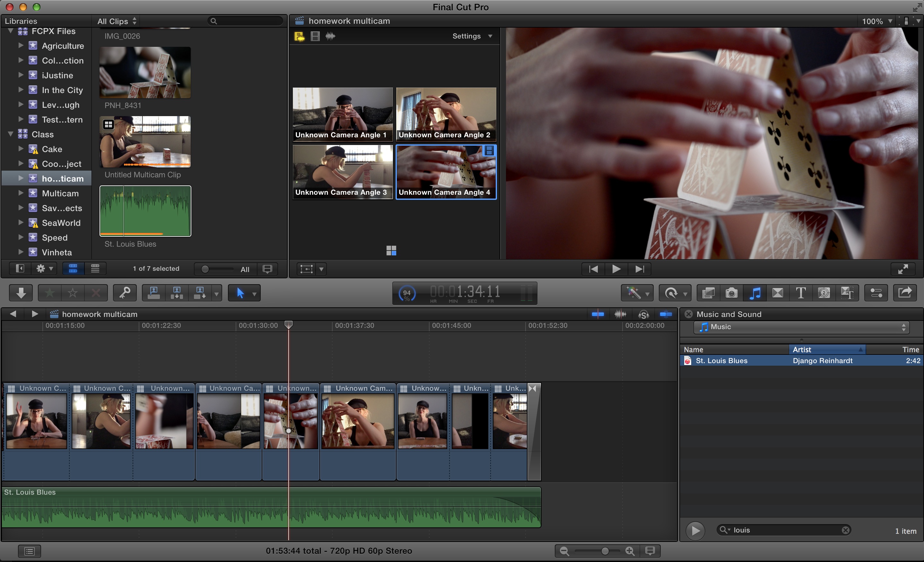Viewport: 924px width, 562px height.
Task: Collapse the Class library
Action: [11, 134]
